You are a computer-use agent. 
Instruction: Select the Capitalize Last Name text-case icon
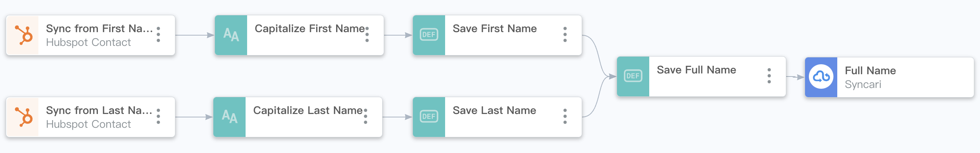[229, 117]
